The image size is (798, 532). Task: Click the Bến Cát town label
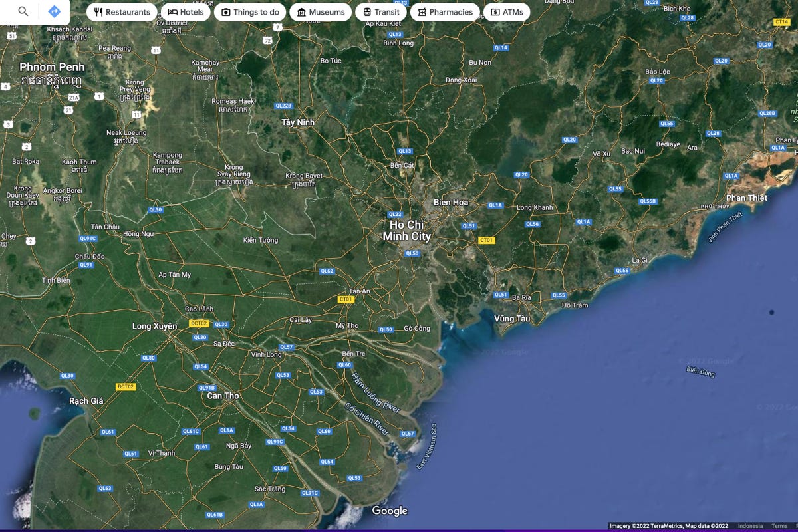[402, 165]
